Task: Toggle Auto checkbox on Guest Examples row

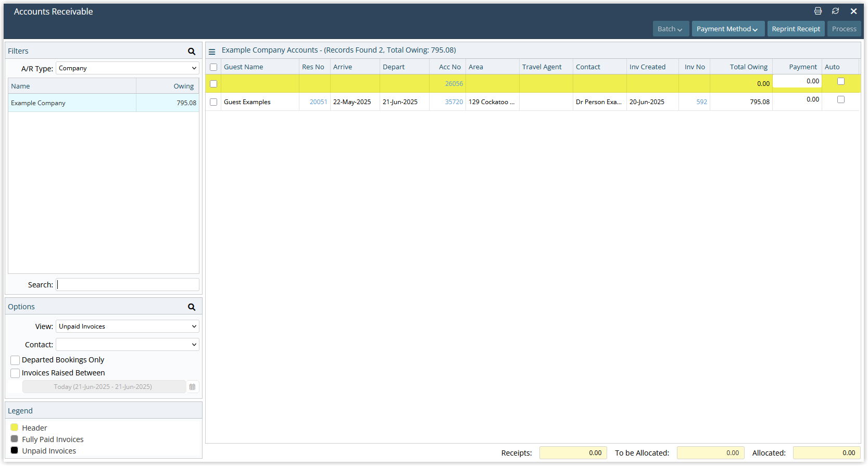Action: (841, 99)
